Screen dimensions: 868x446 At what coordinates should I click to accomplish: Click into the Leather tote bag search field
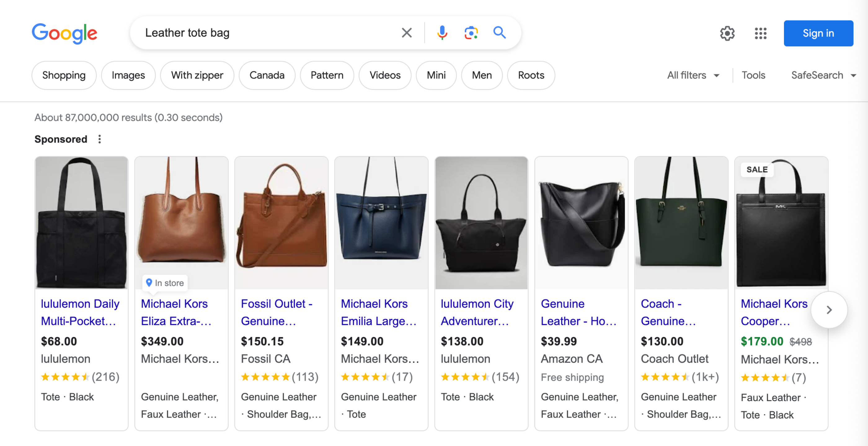click(266, 33)
